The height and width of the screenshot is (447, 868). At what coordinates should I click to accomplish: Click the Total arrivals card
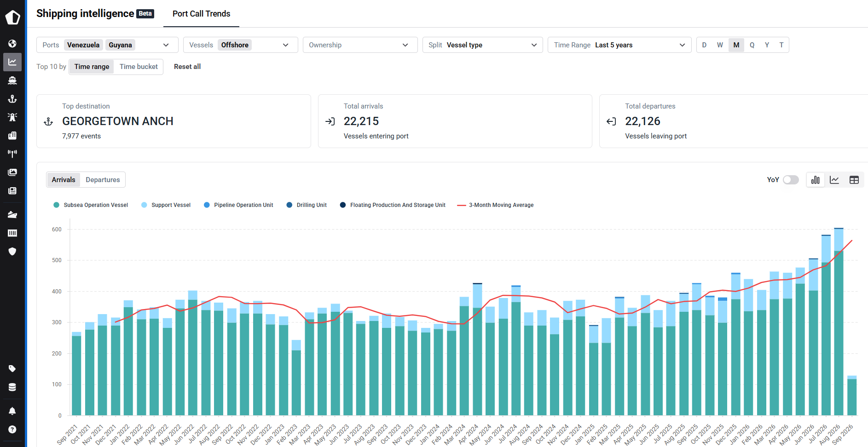click(x=455, y=121)
